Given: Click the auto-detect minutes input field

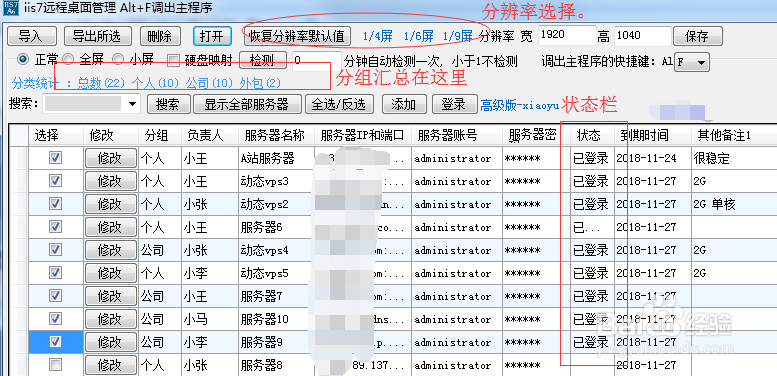Looking at the screenshot, I should point(317,61).
